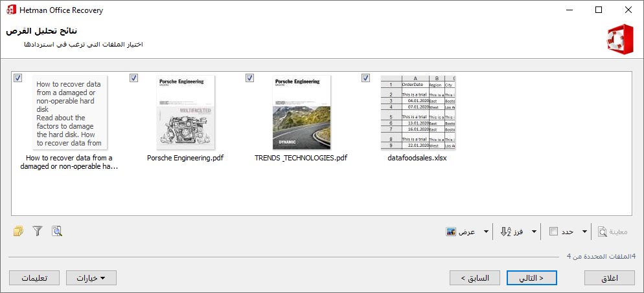This screenshot has width=644, height=293.
Task: Uncheck the 'How to recover data' document checkbox
Action: click(17, 78)
